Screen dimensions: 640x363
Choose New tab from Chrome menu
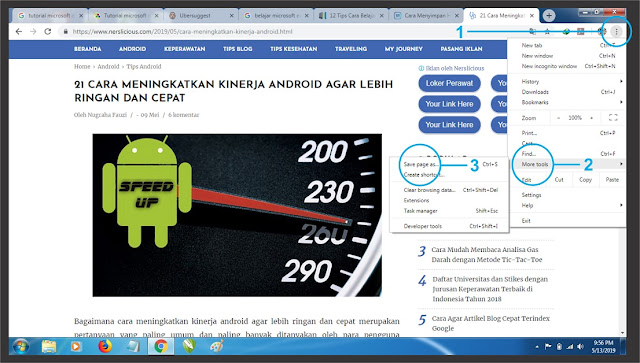click(x=567, y=45)
